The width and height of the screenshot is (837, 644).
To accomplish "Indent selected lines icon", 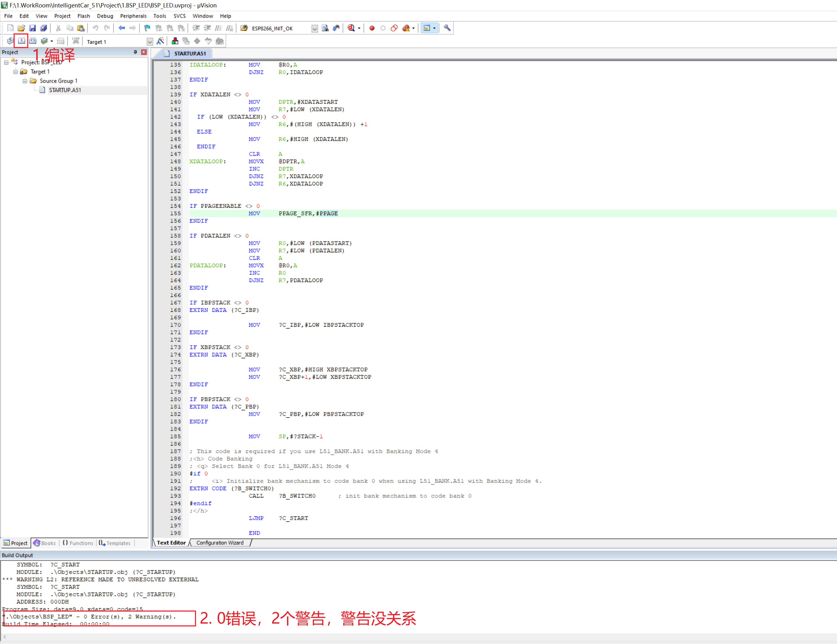I will pyautogui.click(x=196, y=28).
